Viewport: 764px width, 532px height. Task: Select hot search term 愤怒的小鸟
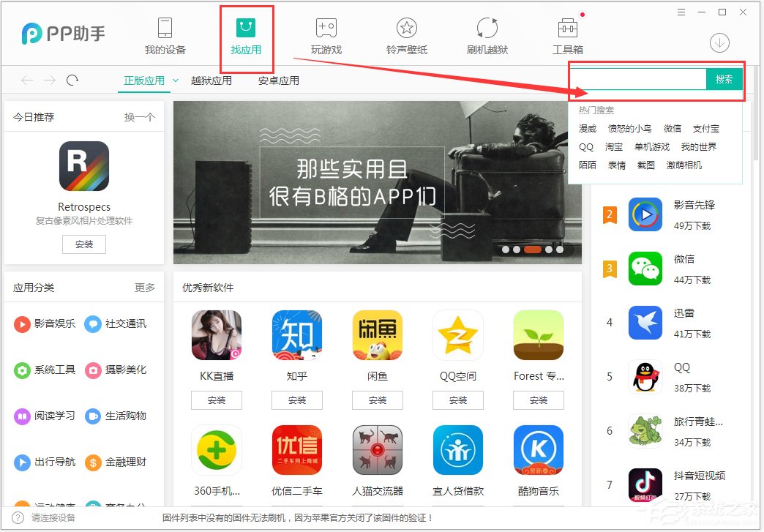point(629,129)
